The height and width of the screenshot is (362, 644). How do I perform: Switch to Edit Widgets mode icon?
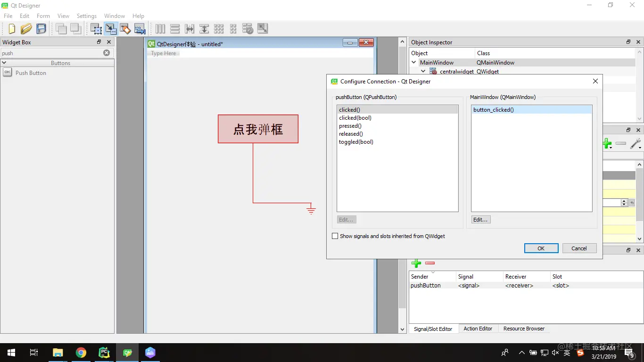click(96, 29)
